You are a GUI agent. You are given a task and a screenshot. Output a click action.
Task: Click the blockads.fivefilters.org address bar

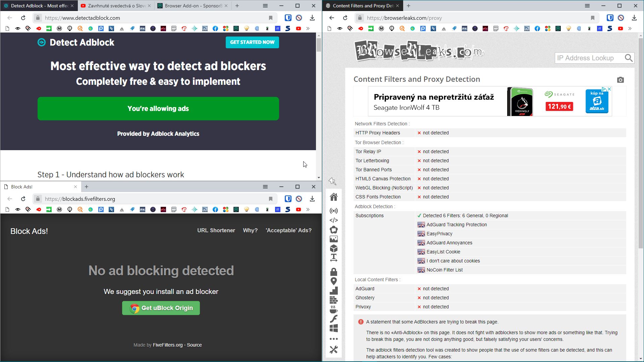[x=155, y=199]
